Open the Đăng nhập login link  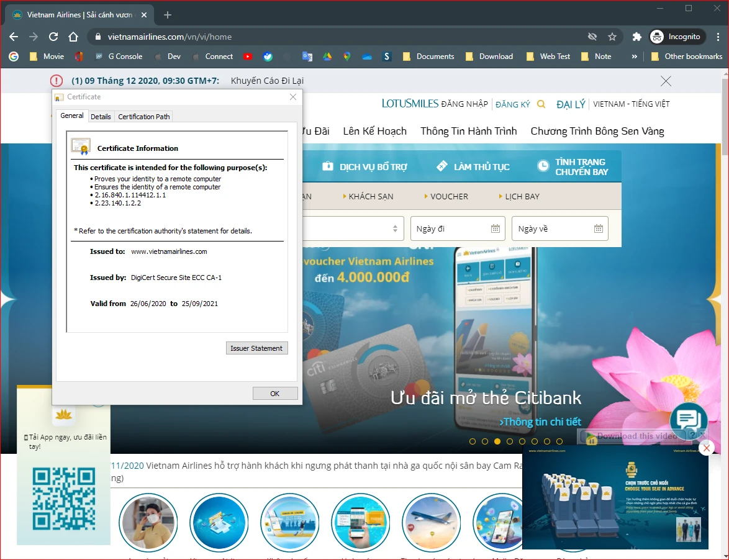(x=464, y=104)
